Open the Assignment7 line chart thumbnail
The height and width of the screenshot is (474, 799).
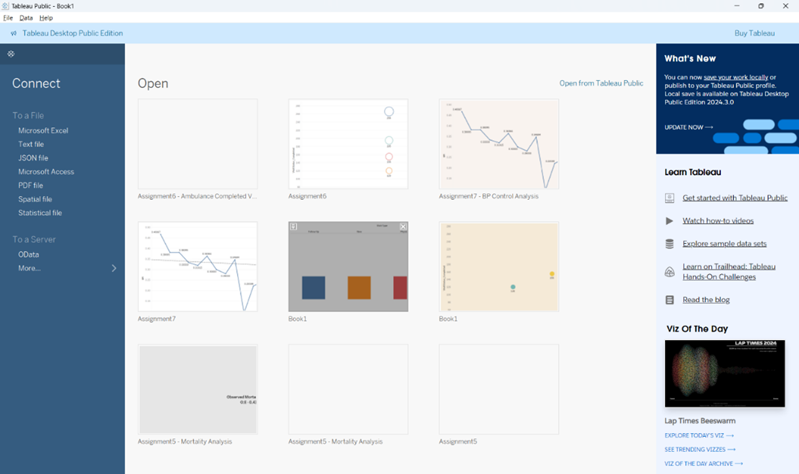pyautogui.click(x=198, y=267)
